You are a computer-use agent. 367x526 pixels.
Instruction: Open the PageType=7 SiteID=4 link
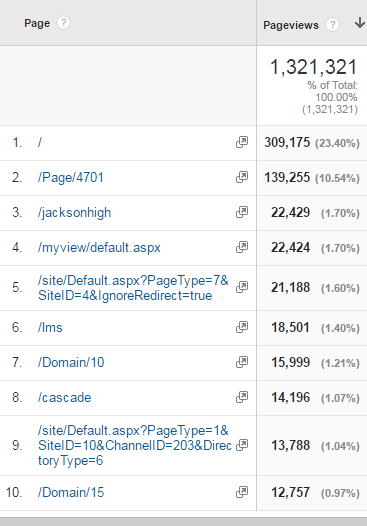pyautogui.click(x=133, y=288)
